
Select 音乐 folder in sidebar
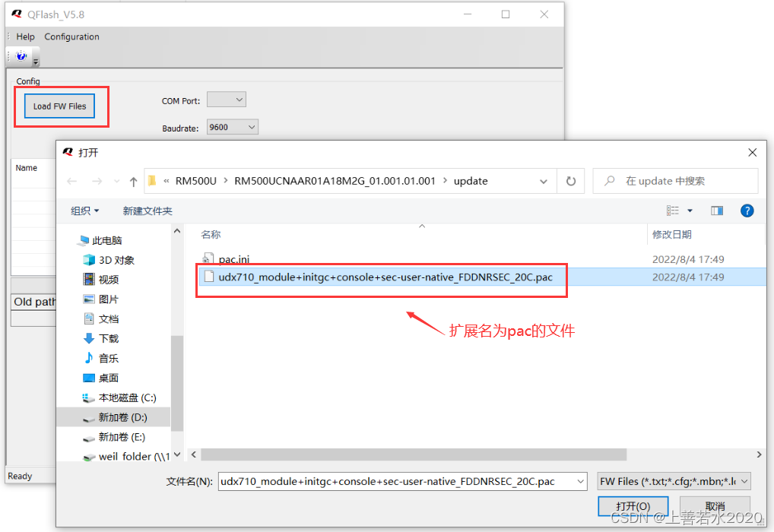(101, 358)
